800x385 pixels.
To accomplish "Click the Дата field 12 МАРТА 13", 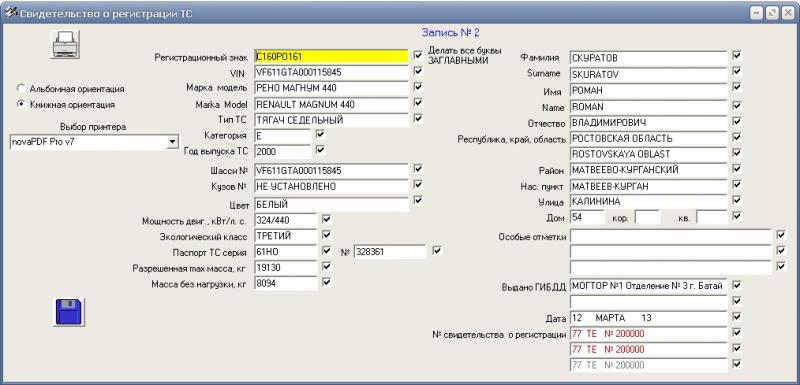I will (x=648, y=318).
